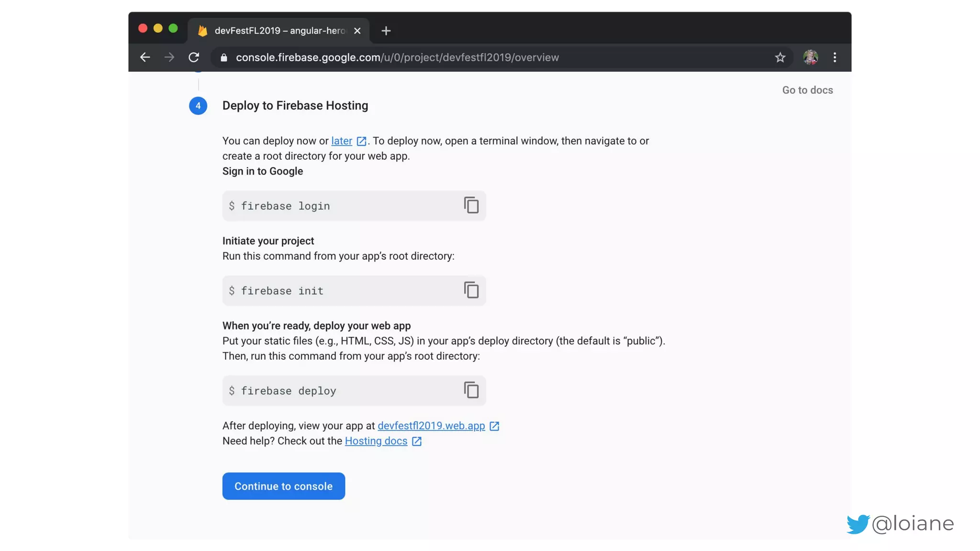Open the 'later' deploy link

pos(342,141)
